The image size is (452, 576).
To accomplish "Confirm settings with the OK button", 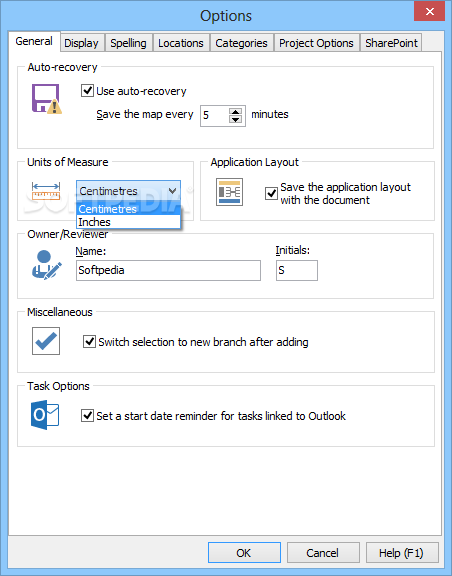I will pyautogui.click(x=244, y=552).
